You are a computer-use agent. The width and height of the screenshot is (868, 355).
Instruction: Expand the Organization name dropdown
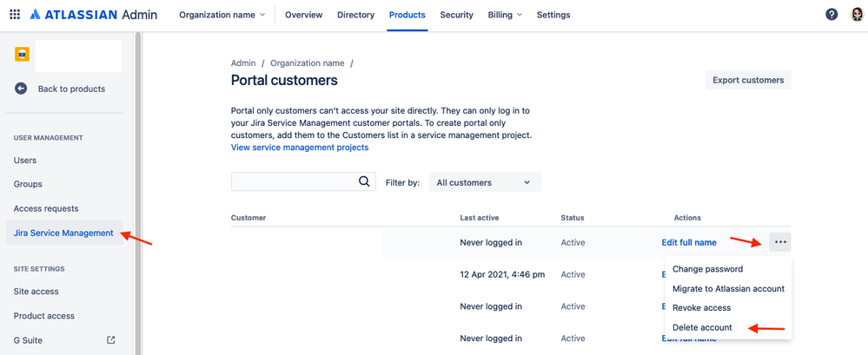click(222, 15)
